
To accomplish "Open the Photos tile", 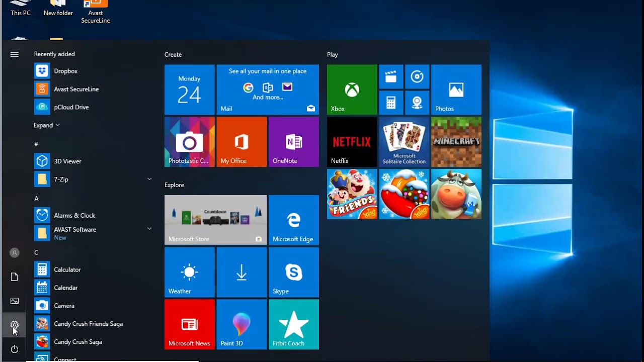I will coord(456,89).
